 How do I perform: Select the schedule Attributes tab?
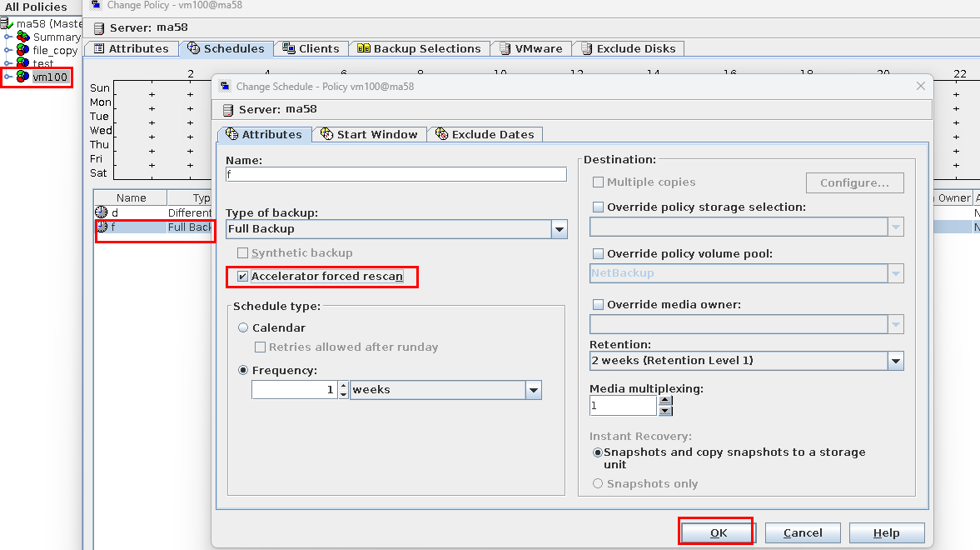(265, 134)
